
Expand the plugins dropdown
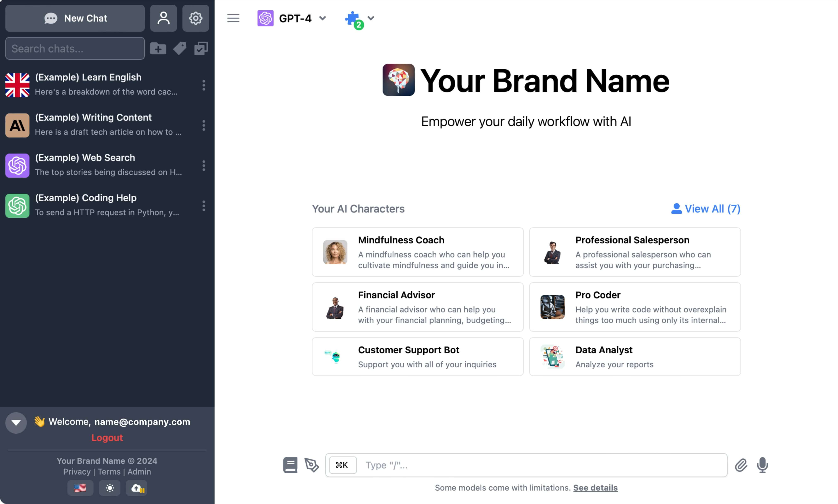pyautogui.click(x=371, y=19)
